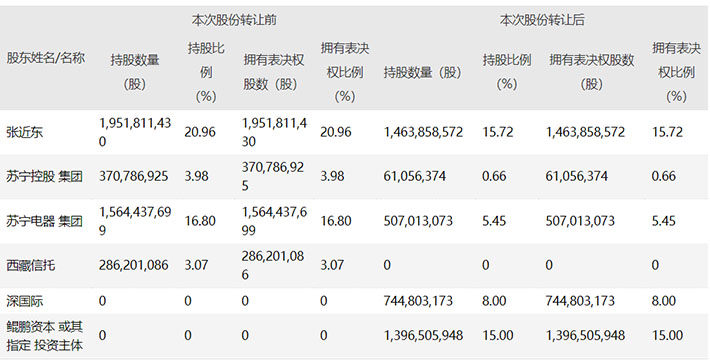Click the 张近东 shareholder name cell
Viewport: 710px width, 362px height.
[24, 132]
